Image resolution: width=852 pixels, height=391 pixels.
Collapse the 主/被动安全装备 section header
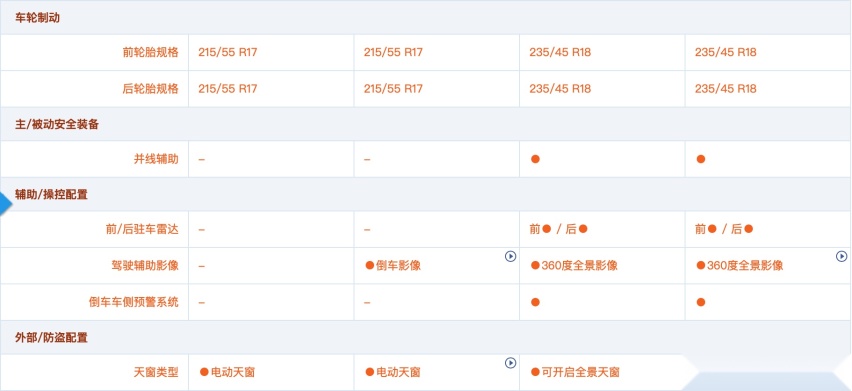pos(57,124)
